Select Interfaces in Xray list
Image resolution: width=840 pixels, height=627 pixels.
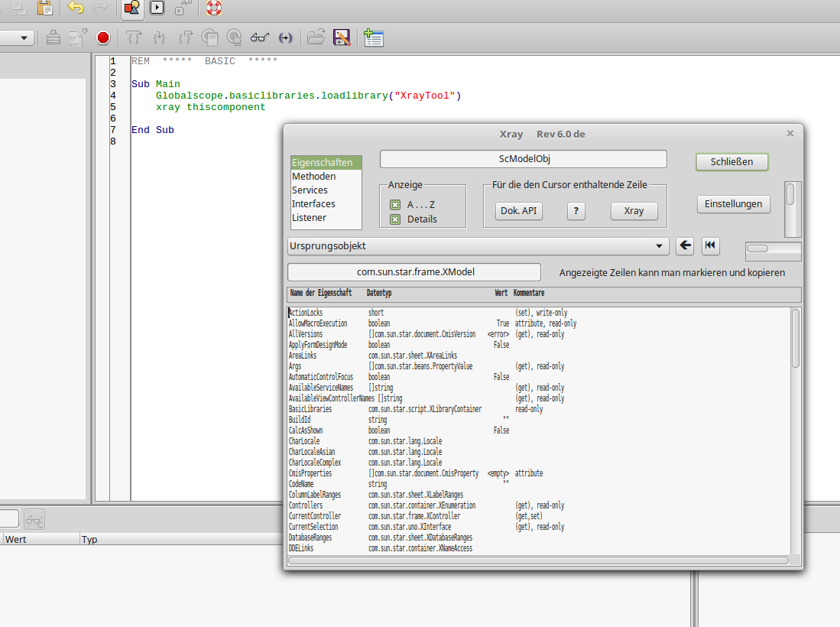tap(326, 204)
